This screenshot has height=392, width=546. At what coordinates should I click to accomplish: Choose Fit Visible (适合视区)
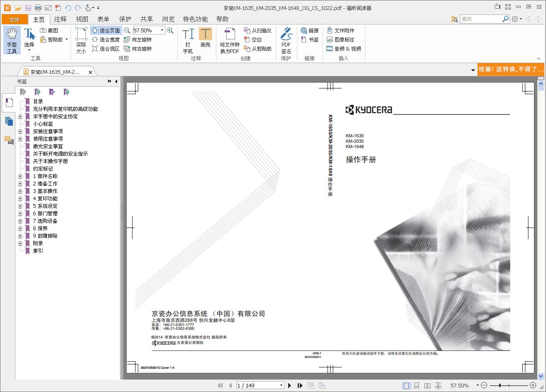(106, 49)
